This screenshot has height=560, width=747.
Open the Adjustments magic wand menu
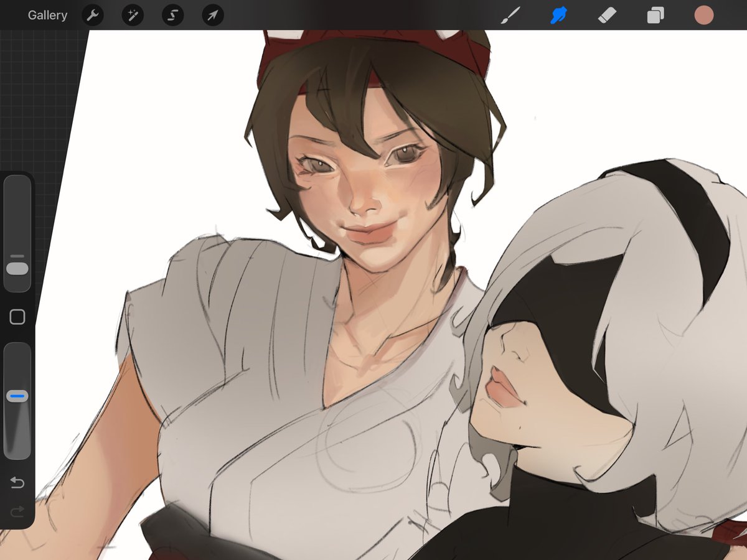[133, 15]
